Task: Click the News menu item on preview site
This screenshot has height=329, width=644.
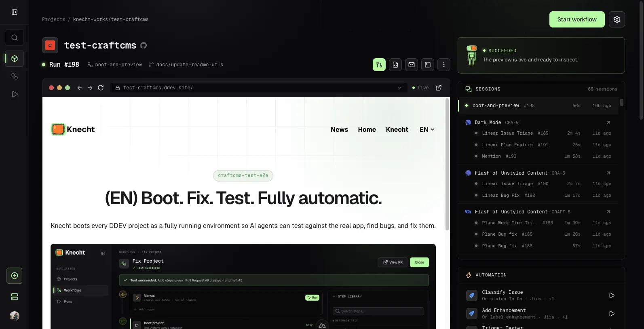Action: pyautogui.click(x=339, y=129)
